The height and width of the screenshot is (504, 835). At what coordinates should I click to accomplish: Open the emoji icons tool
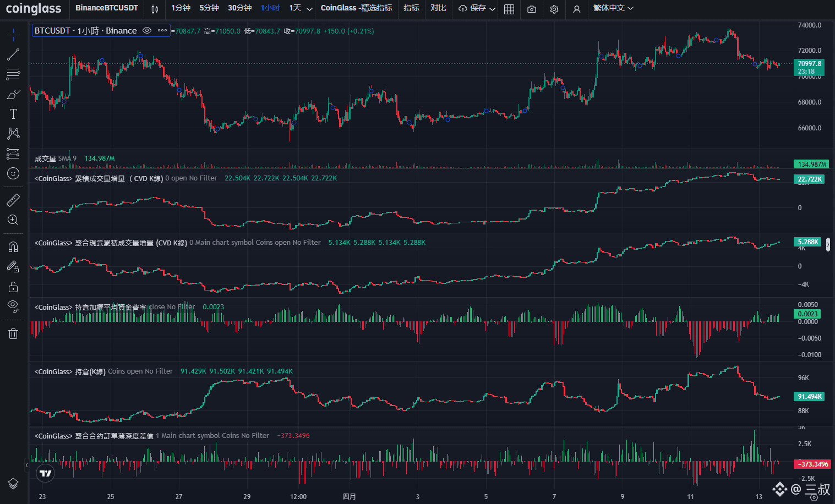13,173
